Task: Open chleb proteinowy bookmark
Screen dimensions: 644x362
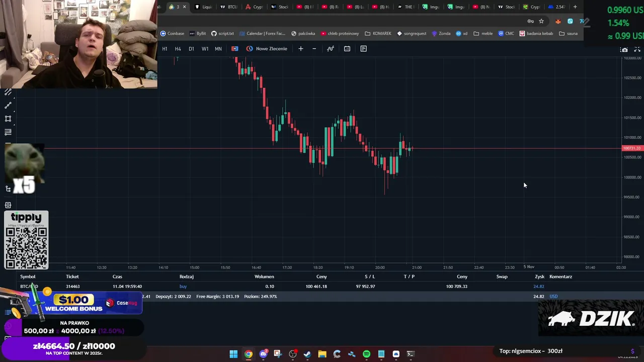Action: 340,34
